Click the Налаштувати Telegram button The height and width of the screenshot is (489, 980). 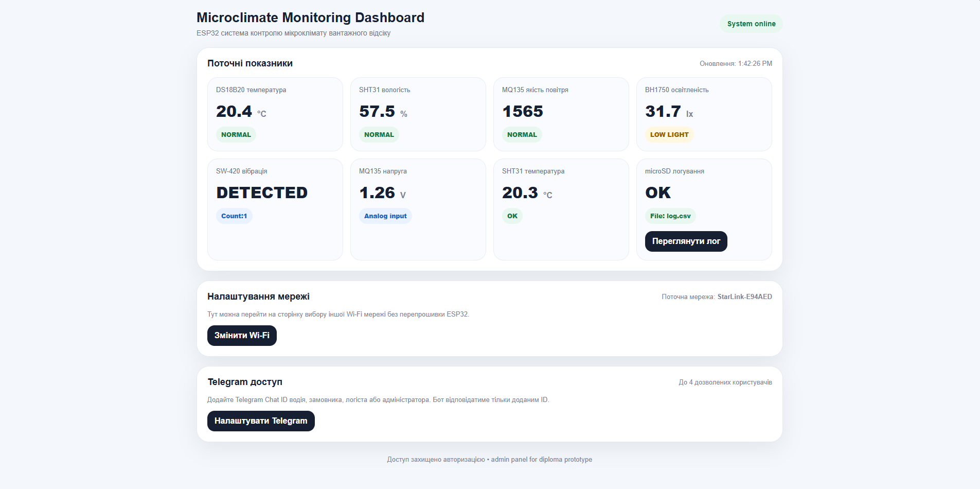(x=261, y=421)
